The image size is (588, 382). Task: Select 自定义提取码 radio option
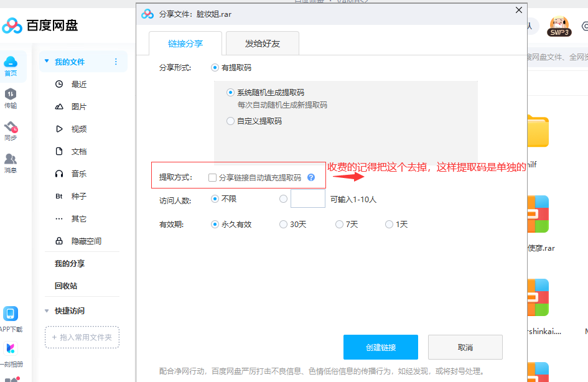pos(230,121)
